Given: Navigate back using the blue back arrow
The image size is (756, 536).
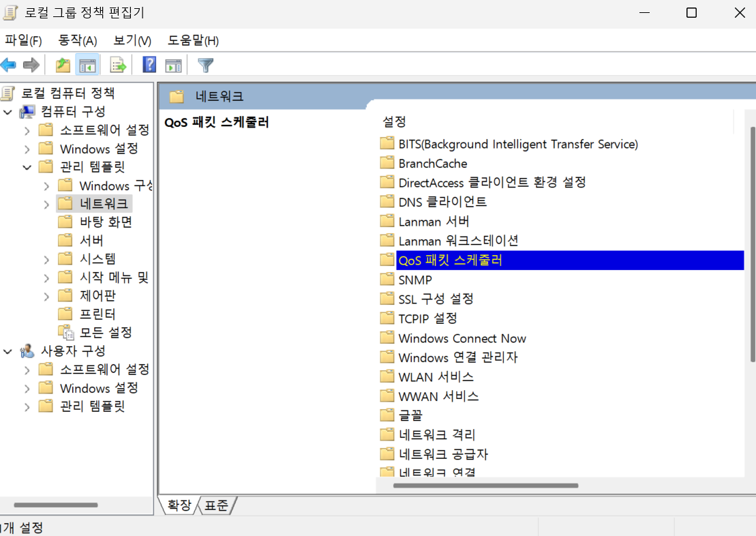Looking at the screenshot, I should pyautogui.click(x=9, y=65).
